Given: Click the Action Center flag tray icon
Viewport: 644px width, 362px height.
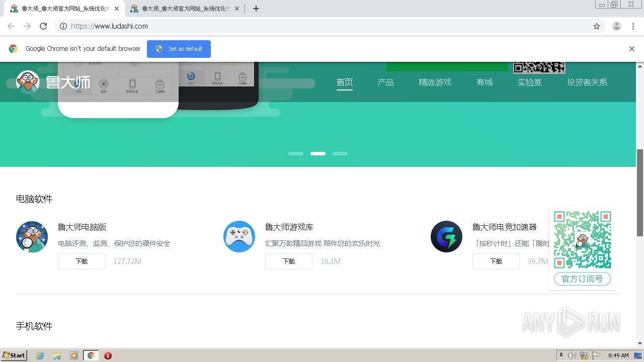Looking at the screenshot, I should pos(596,355).
